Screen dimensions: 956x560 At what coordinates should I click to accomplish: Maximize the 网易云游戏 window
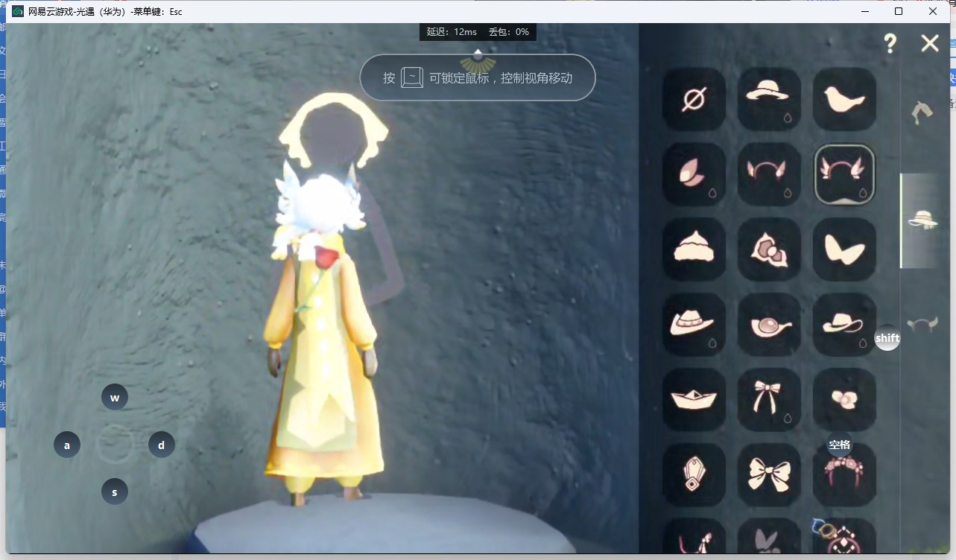pos(899,11)
